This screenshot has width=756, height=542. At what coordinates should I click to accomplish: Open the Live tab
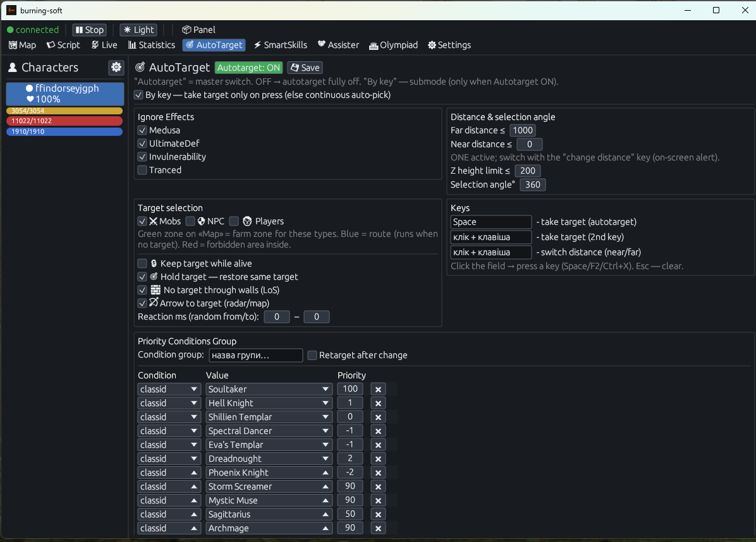(104, 45)
